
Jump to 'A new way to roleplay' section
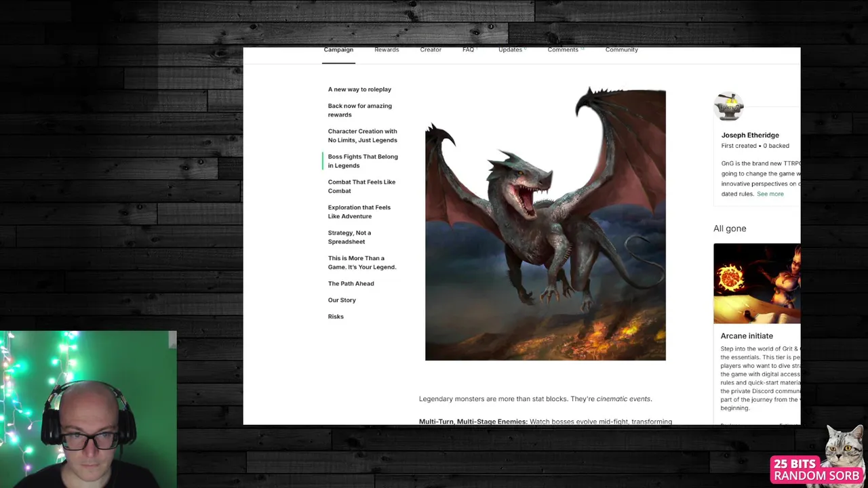pos(359,89)
